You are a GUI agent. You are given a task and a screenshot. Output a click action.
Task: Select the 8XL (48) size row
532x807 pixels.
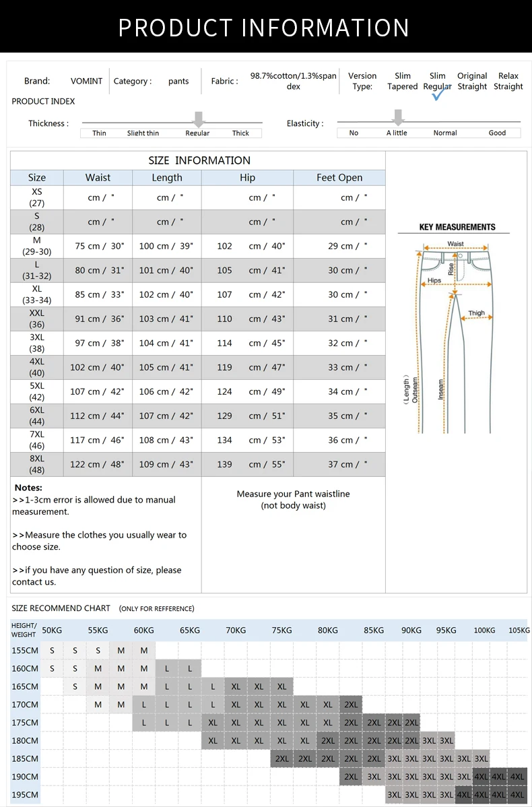click(197, 464)
